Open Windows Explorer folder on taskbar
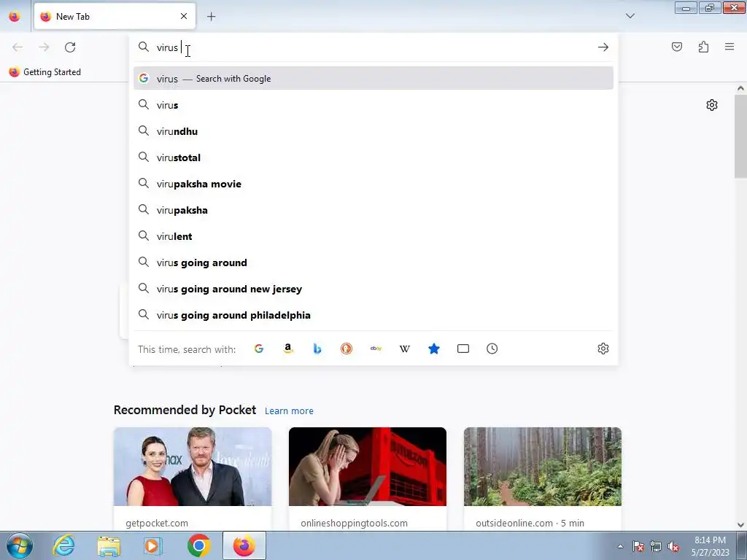Image resolution: width=747 pixels, height=560 pixels. coord(109,545)
